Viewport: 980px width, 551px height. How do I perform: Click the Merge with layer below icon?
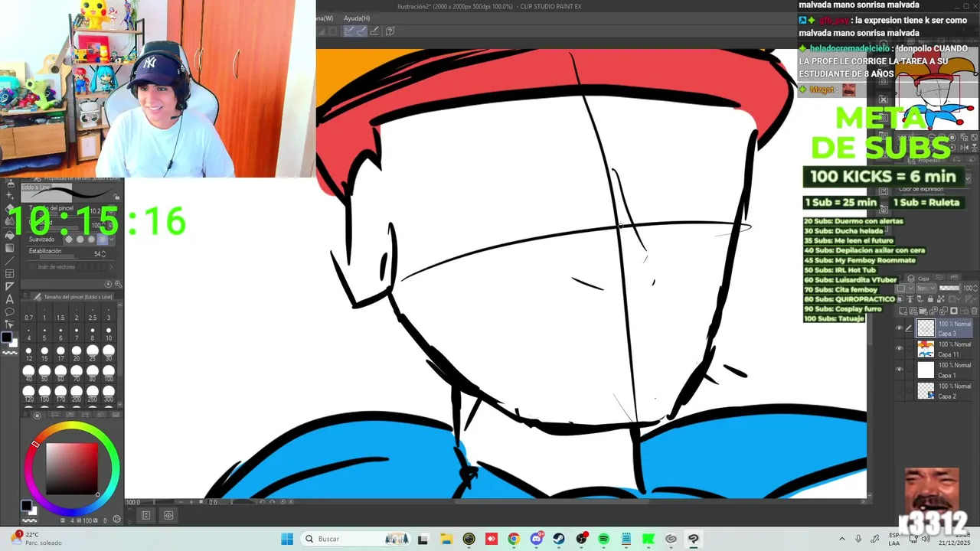tap(943, 311)
